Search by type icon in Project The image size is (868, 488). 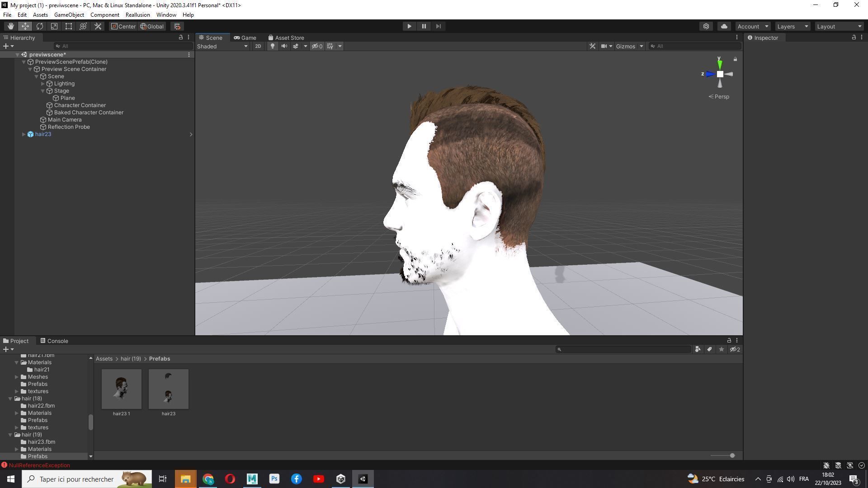[698, 349]
